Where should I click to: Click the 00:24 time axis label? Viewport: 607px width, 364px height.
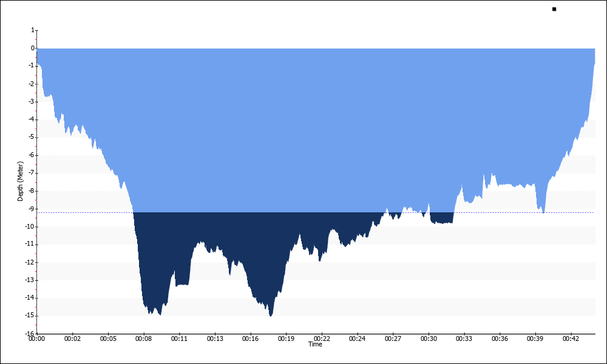[358, 339]
